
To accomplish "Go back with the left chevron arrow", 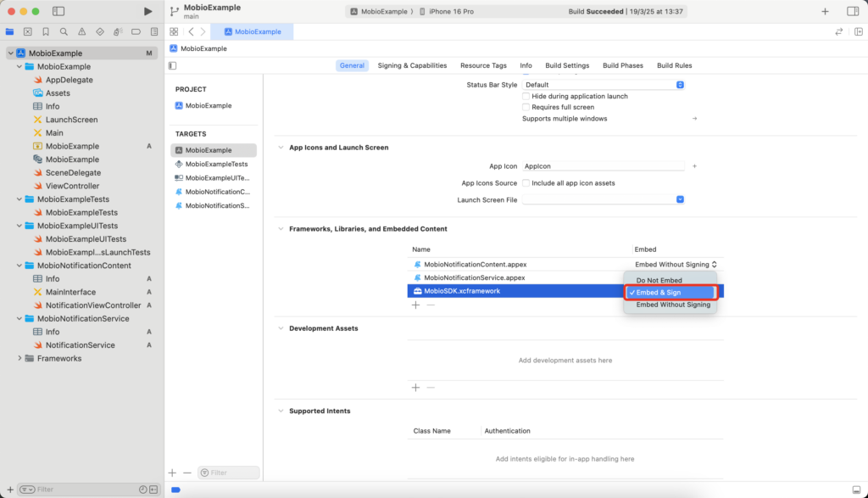I will pos(192,31).
